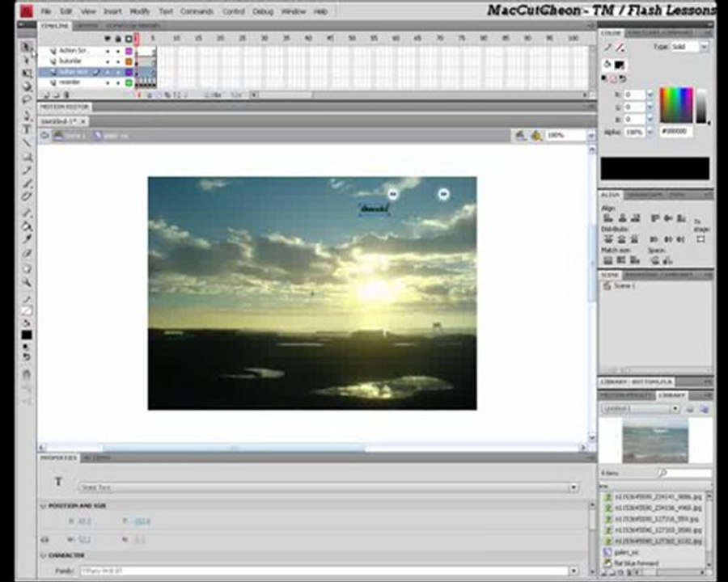This screenshot has height=582, width=728.
Task: Click Scene 1 in the edit bar
Action: (x=70, y=136)
